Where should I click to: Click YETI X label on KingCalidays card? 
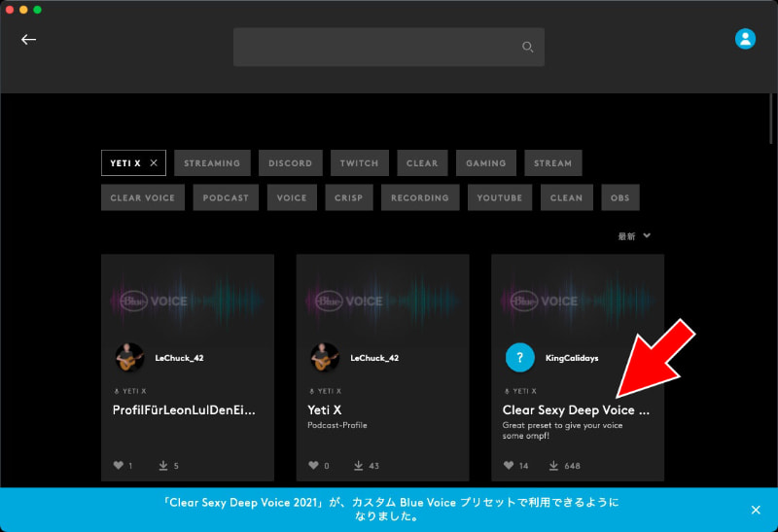(524, 391)
